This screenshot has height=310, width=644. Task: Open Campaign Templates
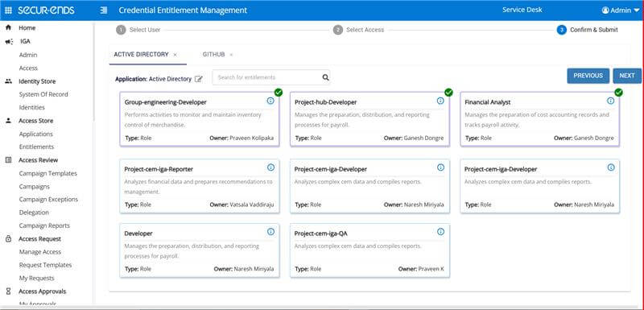pos(48,173)
